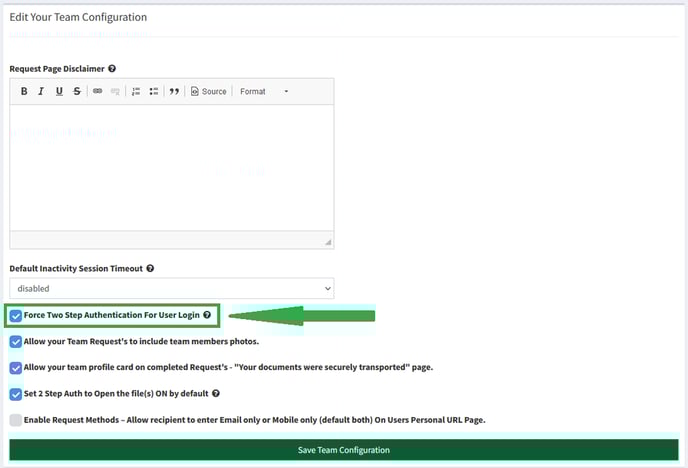Screen dimensions: 688x468
Task: Open help for Inactivity Session Timeout
Action: (150, 268)
